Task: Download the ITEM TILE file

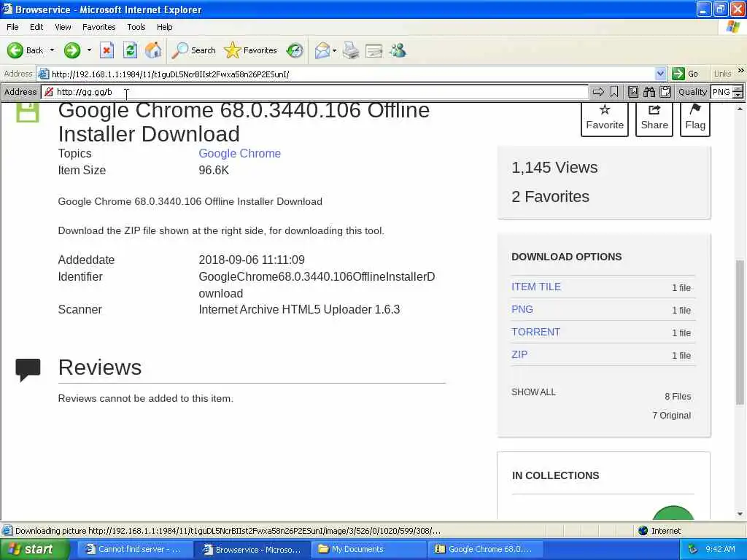Action: [x=536, y=287]
